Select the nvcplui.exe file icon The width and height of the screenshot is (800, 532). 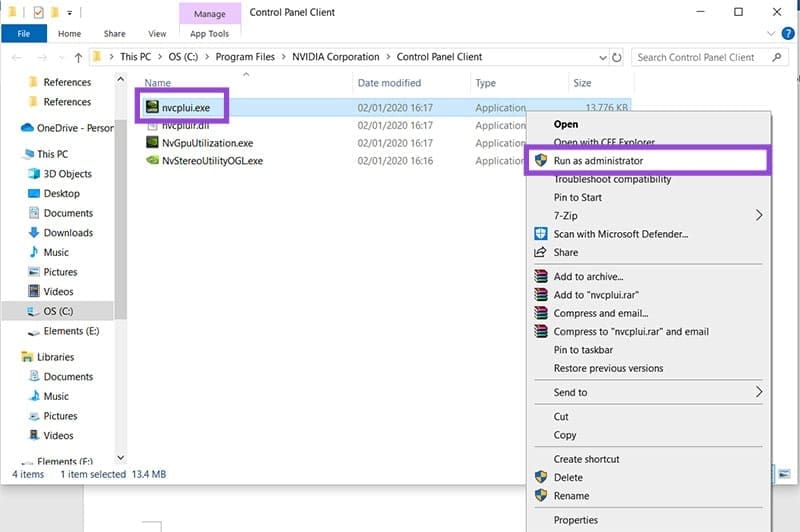[152, 107]
